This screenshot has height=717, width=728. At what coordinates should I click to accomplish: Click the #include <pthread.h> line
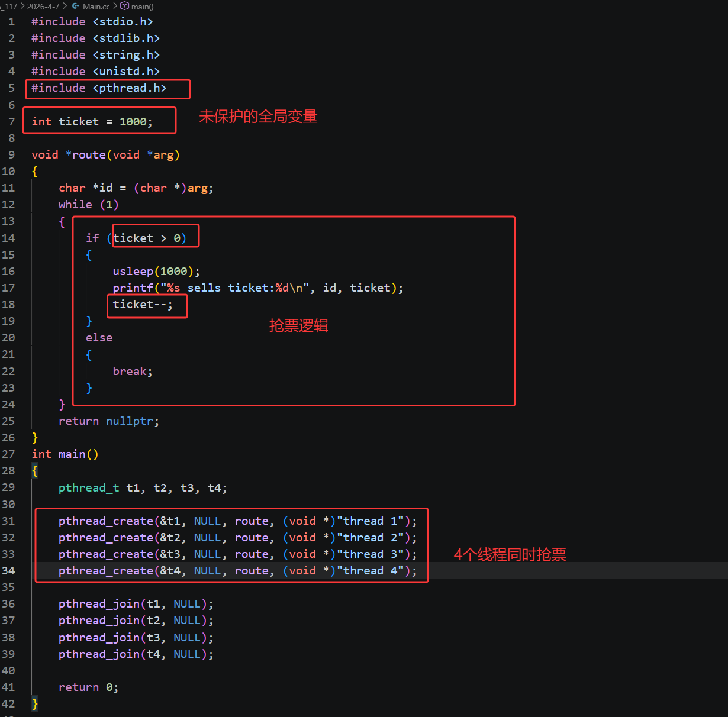point(99,88)
